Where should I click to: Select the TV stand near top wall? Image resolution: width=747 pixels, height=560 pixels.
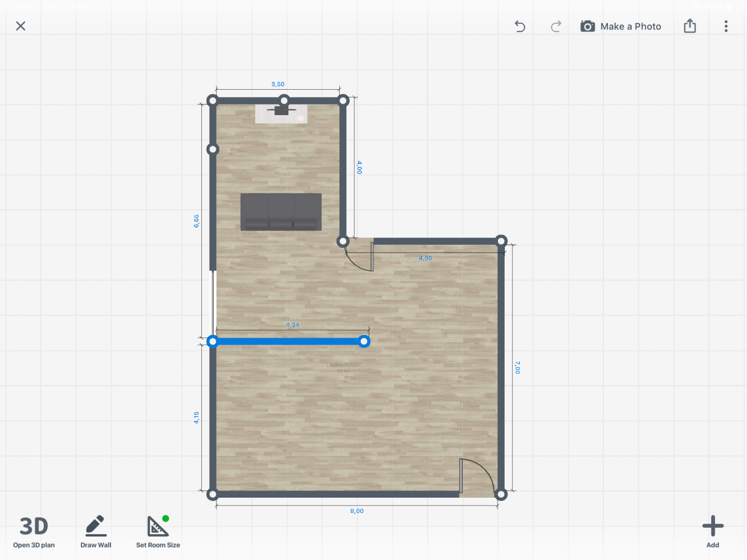point(281,114)
